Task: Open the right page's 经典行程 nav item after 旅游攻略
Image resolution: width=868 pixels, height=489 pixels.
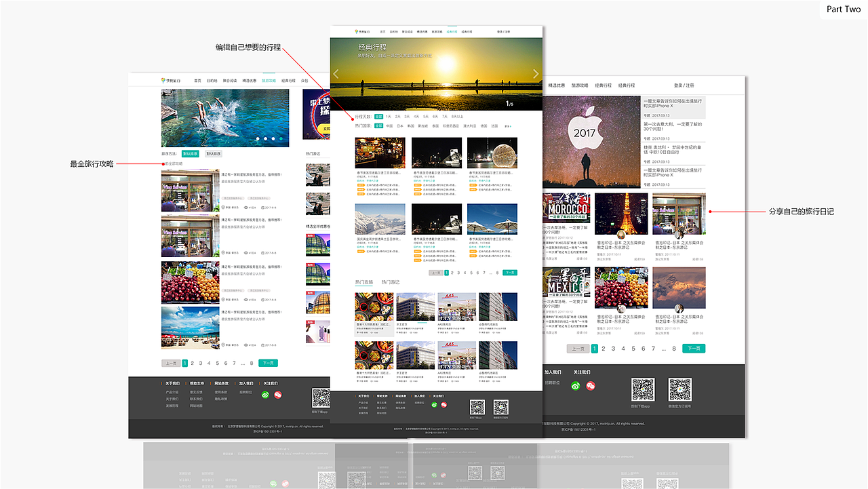Action: 604,85
